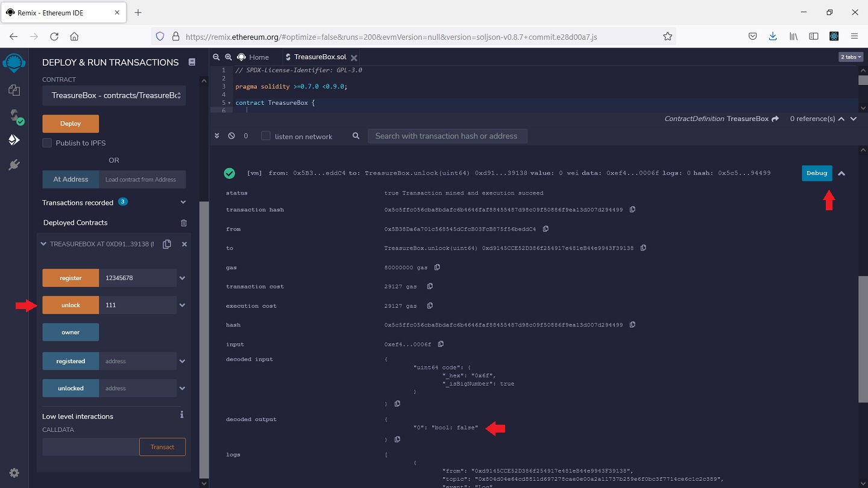This screenshot has height=488, width=868.
Task: Open Remix settings gear icon
Action: [14, 473]
